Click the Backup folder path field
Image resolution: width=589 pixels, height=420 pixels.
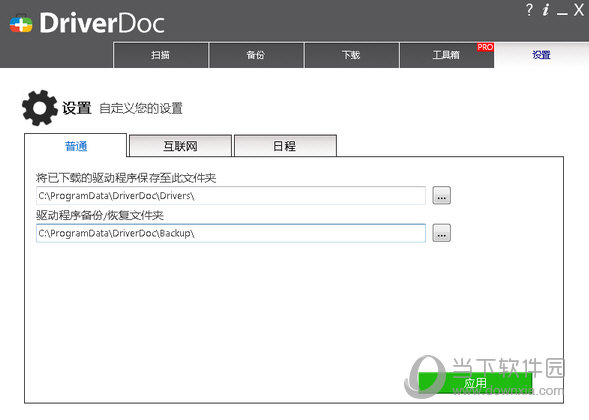pos(231,233)
